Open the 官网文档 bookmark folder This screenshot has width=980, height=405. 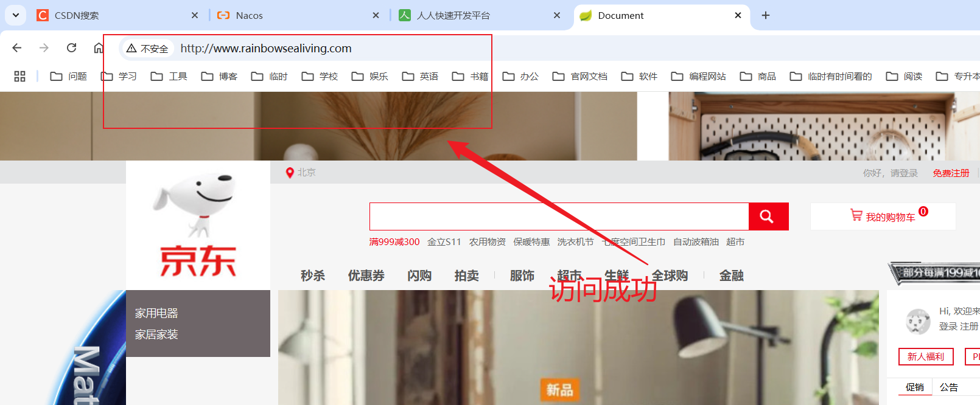coord(579,76)
